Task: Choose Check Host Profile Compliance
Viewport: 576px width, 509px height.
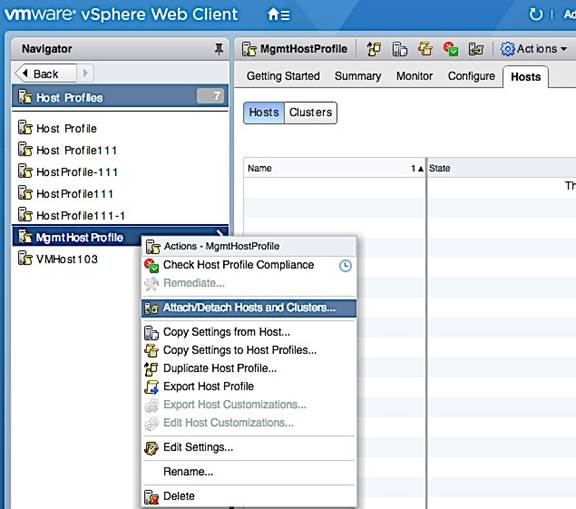Action: pos(249,265)
